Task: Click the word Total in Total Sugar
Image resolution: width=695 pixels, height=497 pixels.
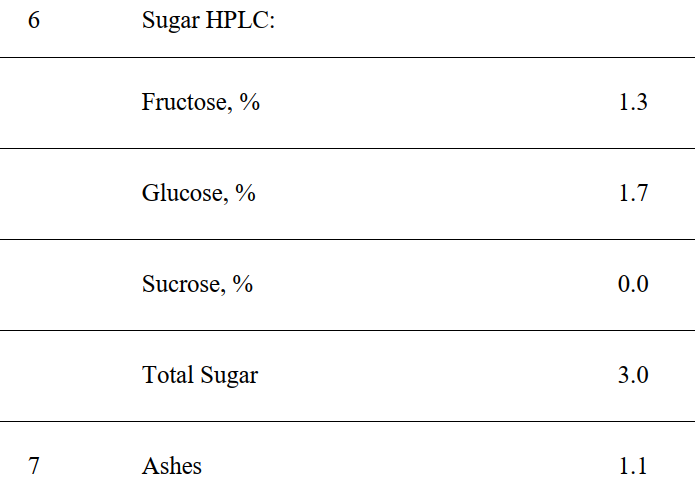Action: [168, 375]
